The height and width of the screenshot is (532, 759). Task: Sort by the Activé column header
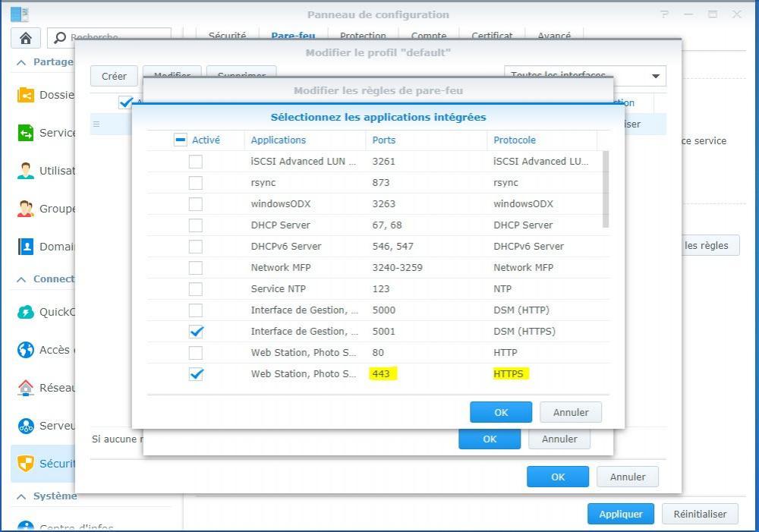tap(206, 140)
